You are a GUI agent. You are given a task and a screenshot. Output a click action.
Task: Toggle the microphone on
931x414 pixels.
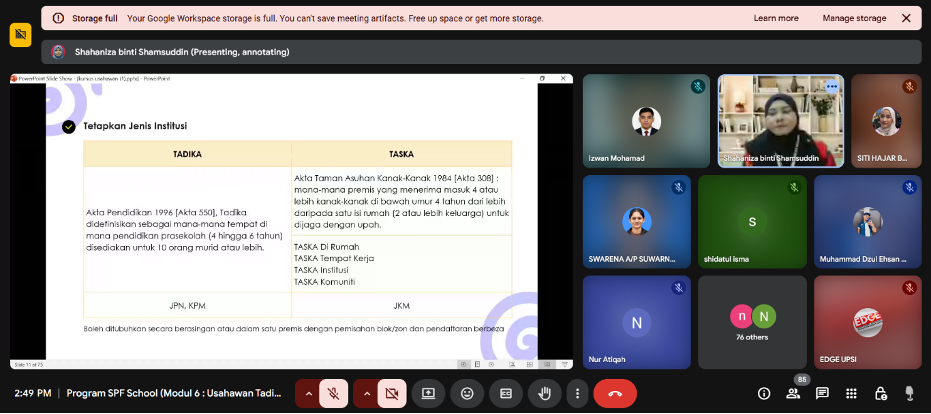333,393
